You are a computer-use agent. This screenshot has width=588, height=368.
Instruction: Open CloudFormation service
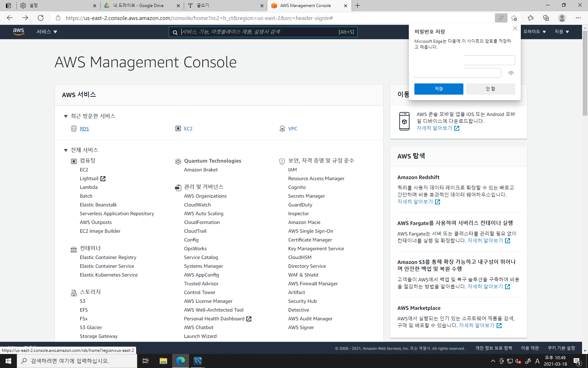point(202,222)
